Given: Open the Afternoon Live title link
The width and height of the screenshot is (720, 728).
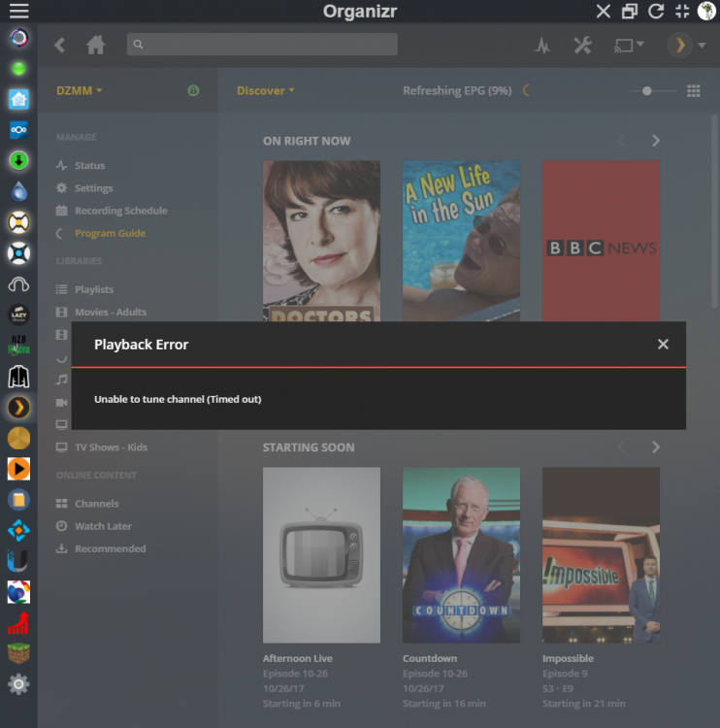Looking at the screenshot, I should (x=298, y=658).
